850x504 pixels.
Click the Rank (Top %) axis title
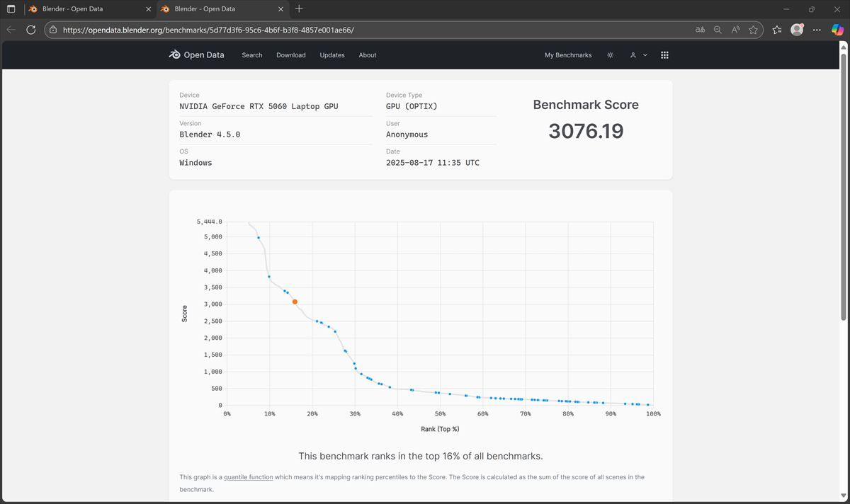(440, 429)
